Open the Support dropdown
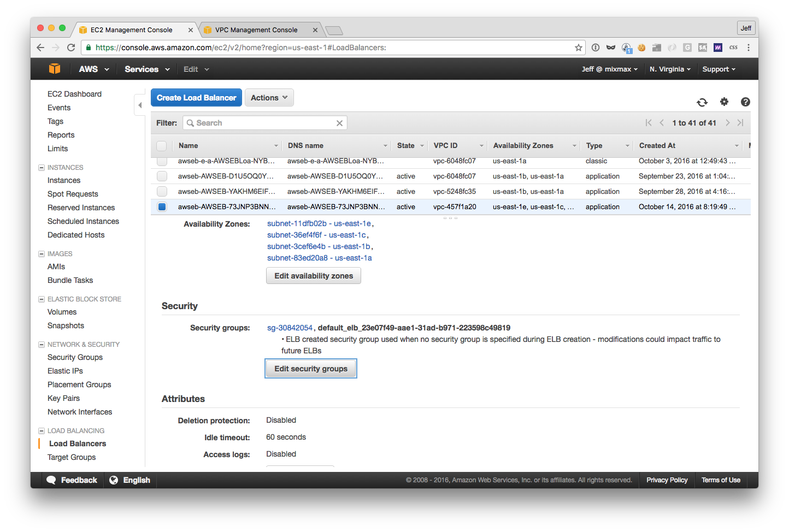 coord(719,69)
